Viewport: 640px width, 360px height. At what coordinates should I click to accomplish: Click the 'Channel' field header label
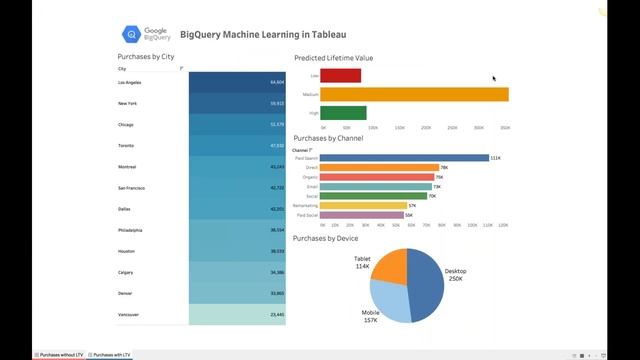[x=300, y=150]
